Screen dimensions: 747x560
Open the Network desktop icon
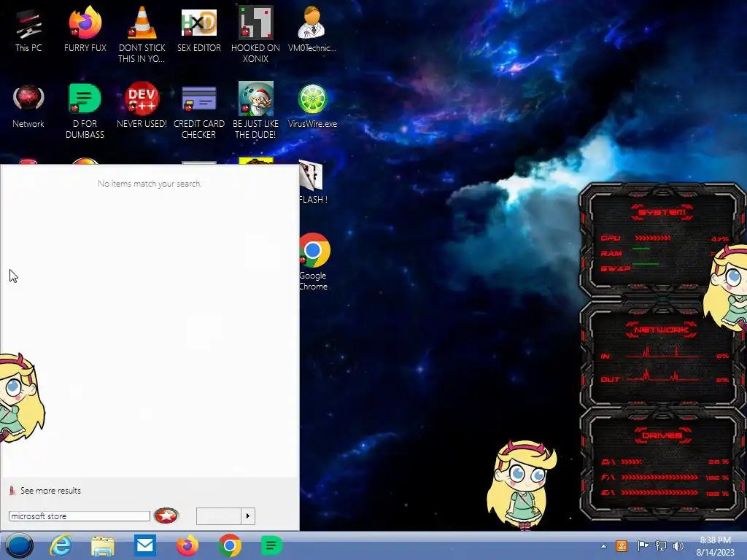click(28, 106)
